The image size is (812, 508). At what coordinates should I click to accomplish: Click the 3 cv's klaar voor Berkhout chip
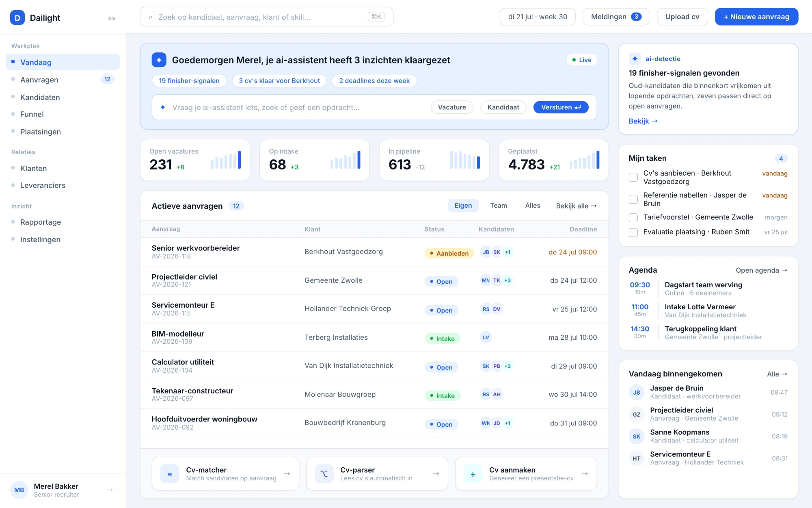[x=279, y=80]
